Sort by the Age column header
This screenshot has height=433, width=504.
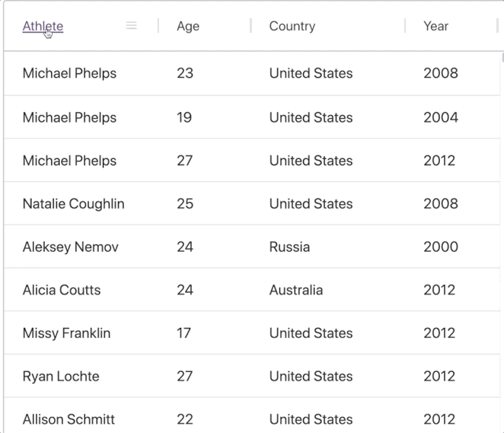tap(188, 27)
